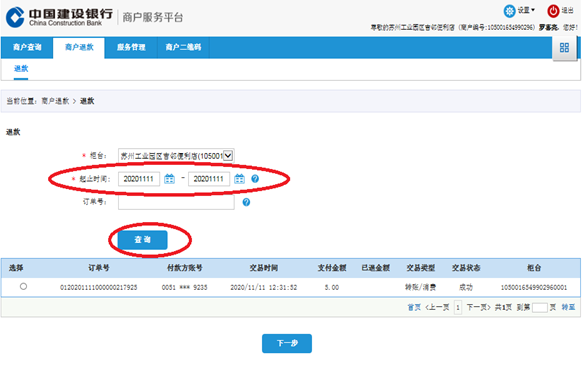This screenshot has height=367, width=584.
Task: Click the 首页 first page link
Action: 414,307
